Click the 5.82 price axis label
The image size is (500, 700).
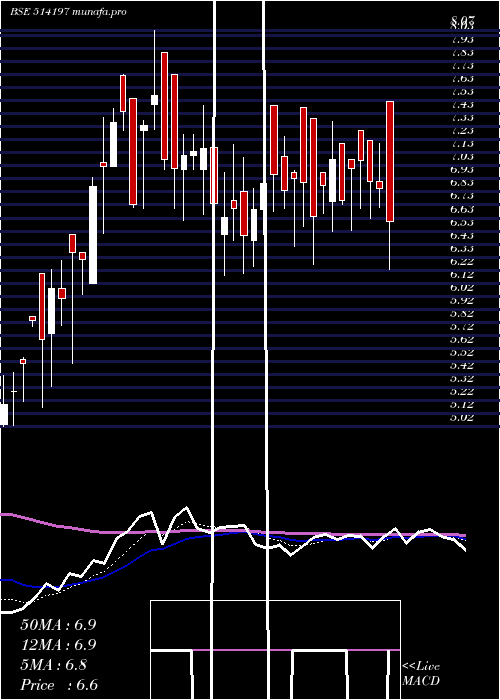[x=462, y=313]
